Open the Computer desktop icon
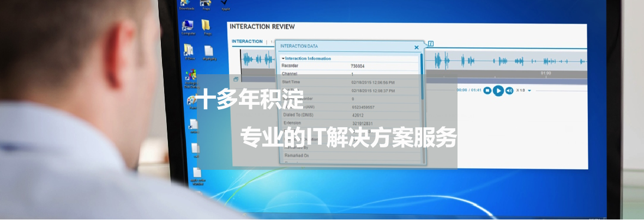This screenshot has width=644, height=220. pyautogui.click(x=188, y=27)
